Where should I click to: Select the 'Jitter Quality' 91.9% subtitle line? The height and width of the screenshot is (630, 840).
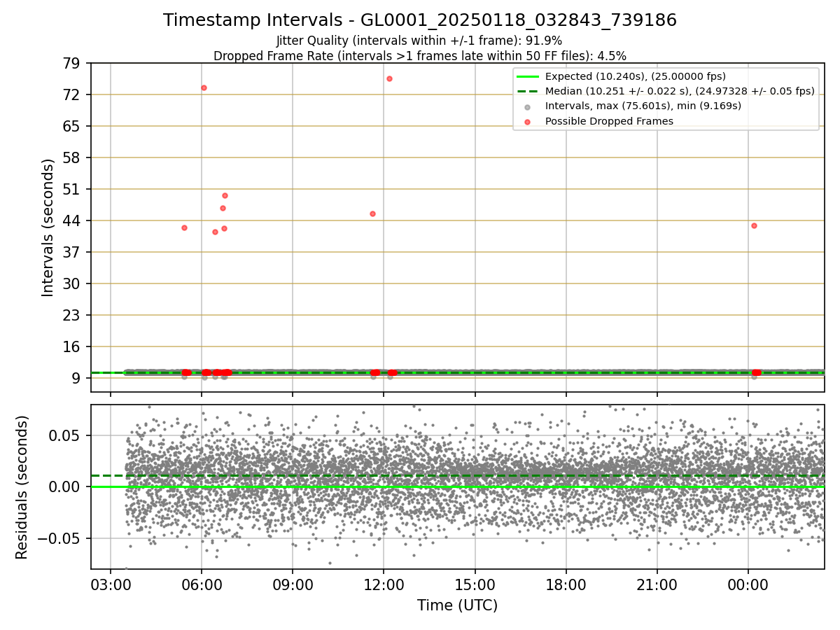point(419,41)
